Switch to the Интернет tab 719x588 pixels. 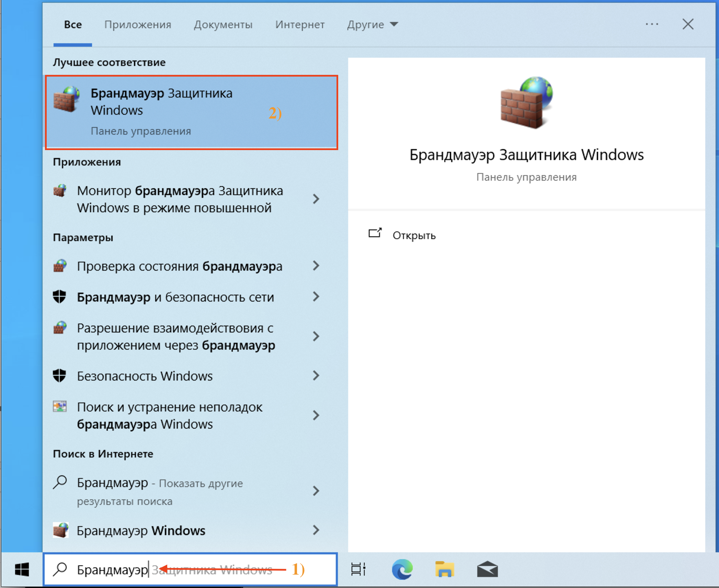(300, 24)
